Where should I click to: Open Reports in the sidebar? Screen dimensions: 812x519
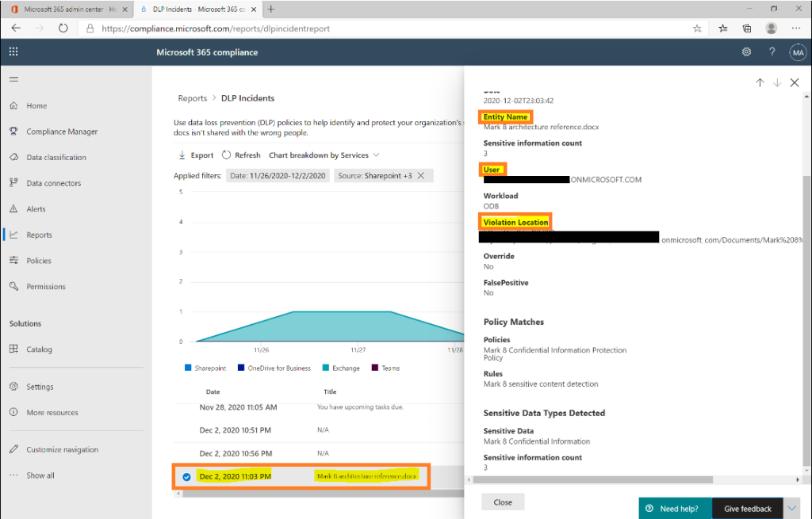[x=39, y=235]
